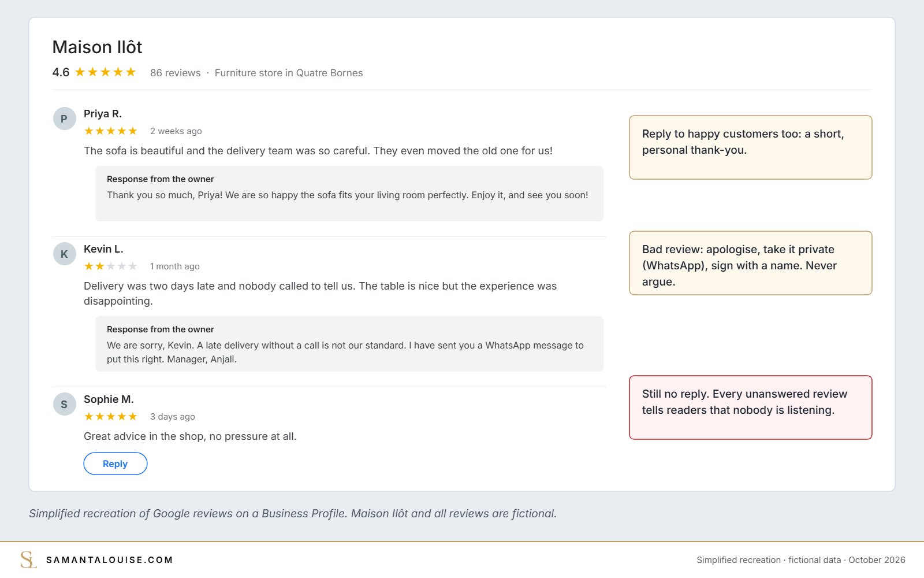Click Priya R.'s five-star rating
924x578 pixels.
(x=111, y=131)
